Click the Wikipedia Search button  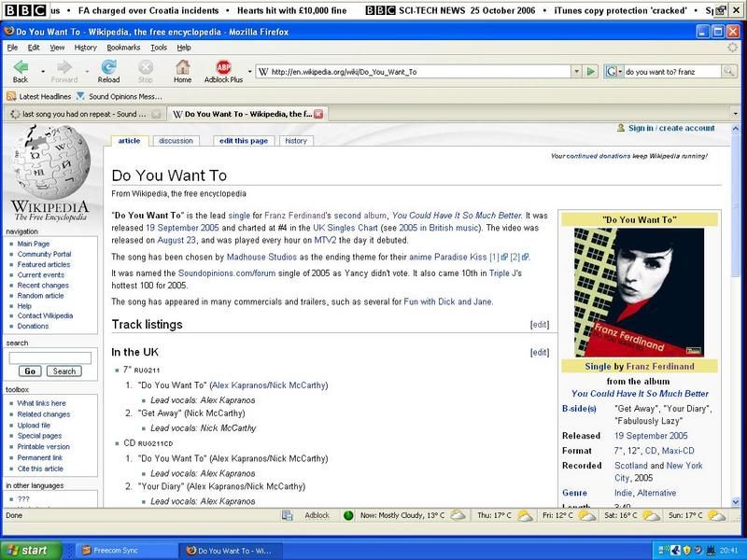click(64, 371)
